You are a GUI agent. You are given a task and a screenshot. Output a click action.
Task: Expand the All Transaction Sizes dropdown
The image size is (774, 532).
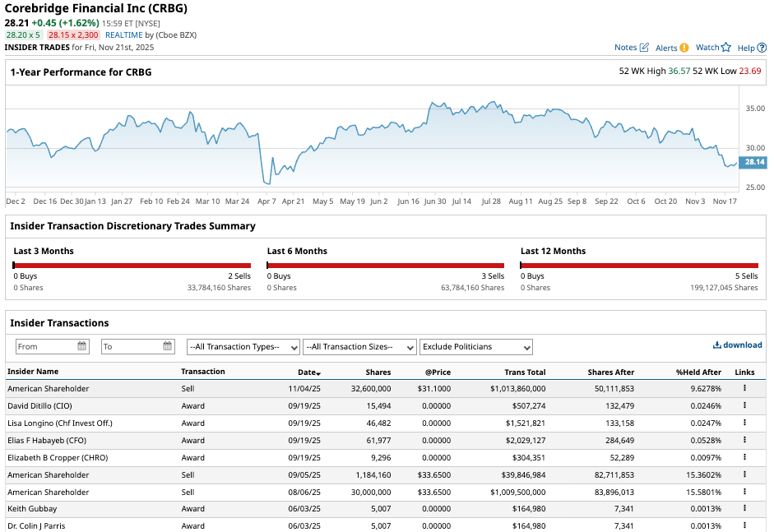coord(359,347)
